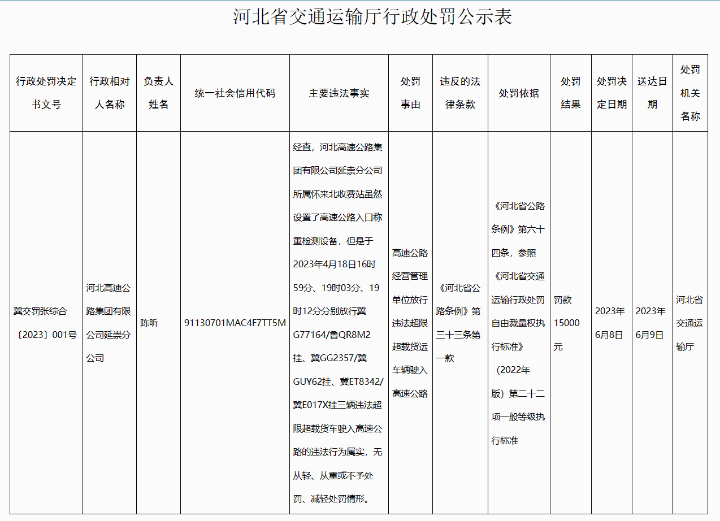The height and width of the screenshot is (521, 720).
Task: Select the violated clause 《河北省公路条例》第三十三条第一款
Action: point(458,323)
